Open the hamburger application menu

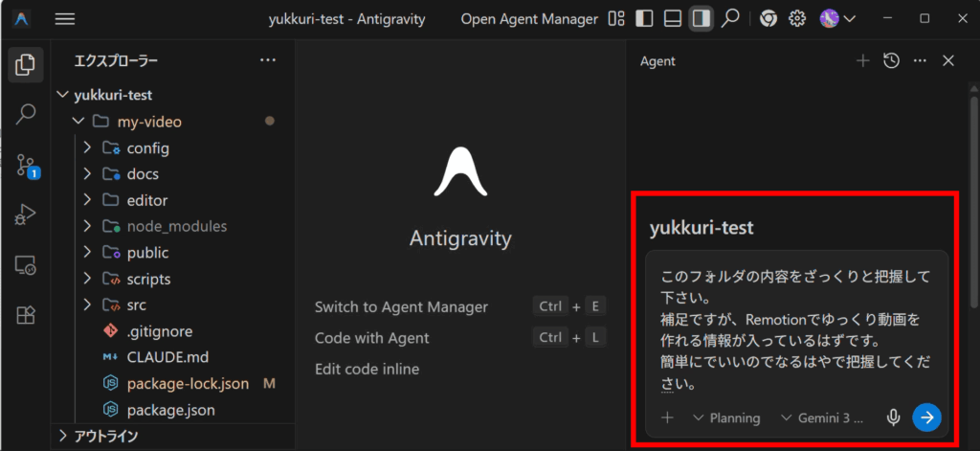pyautogui.click(x=65, y=19)
